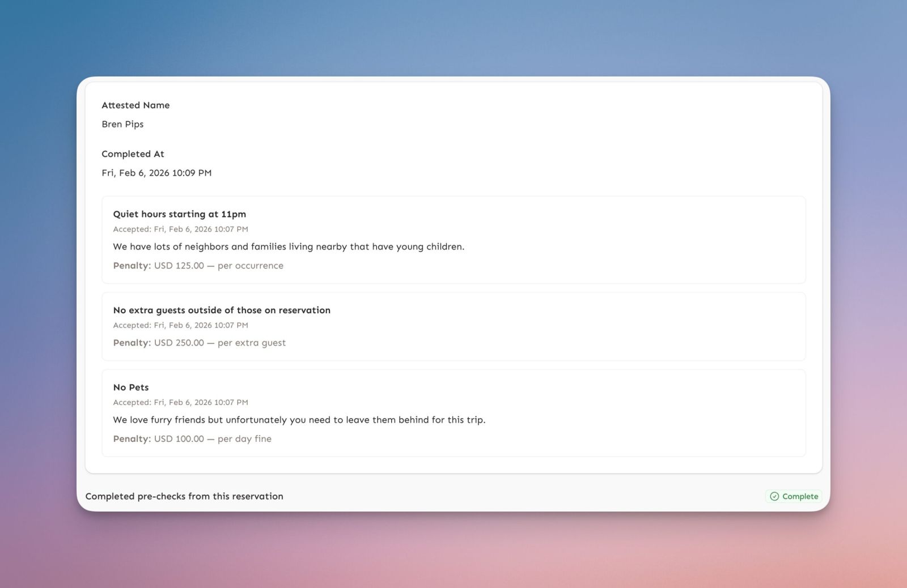Click the per extra guest penalty text

click(251, 343)
